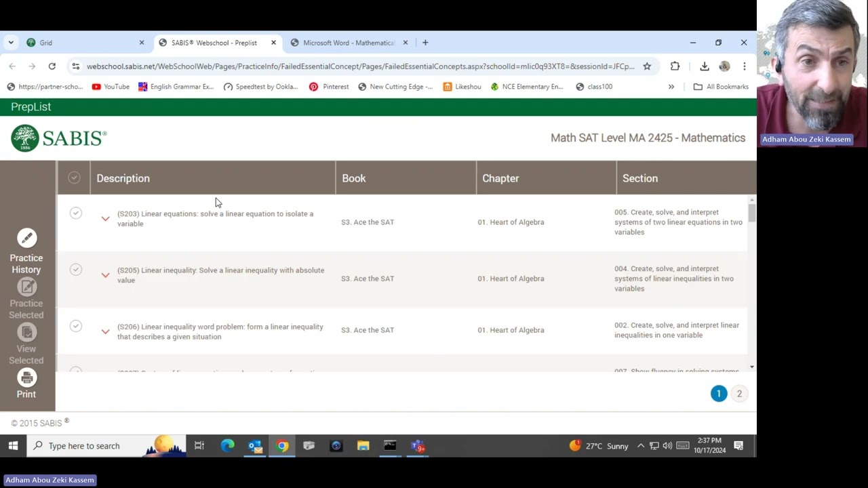Image resolution: width=868 pixels, height=488 pixels.
Task: Open Chrome profile avatar
Action: click(724, 66)
